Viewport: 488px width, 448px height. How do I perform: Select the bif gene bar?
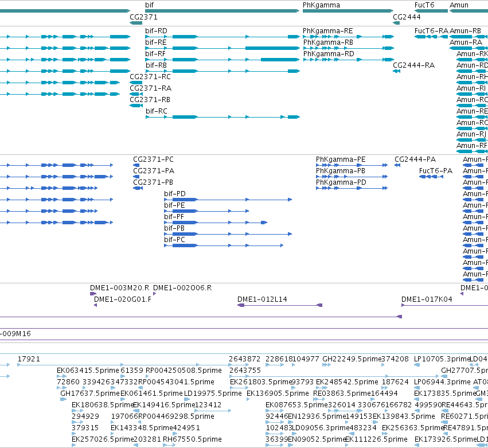[222, 11]
